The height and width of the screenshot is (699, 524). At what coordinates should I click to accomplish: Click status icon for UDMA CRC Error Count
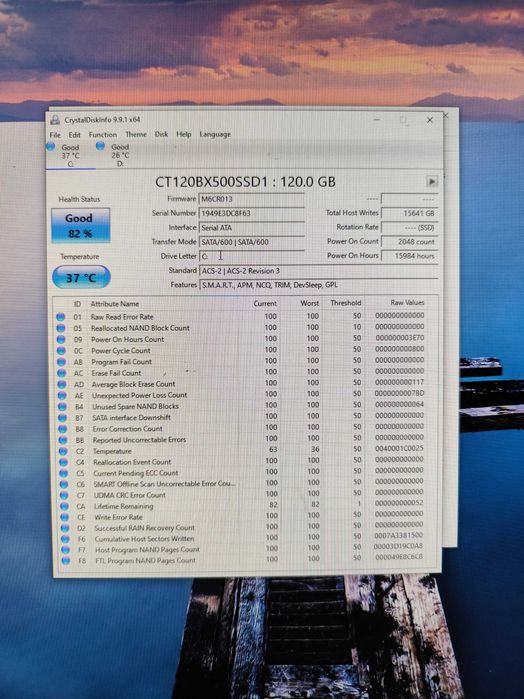point(64,495)
